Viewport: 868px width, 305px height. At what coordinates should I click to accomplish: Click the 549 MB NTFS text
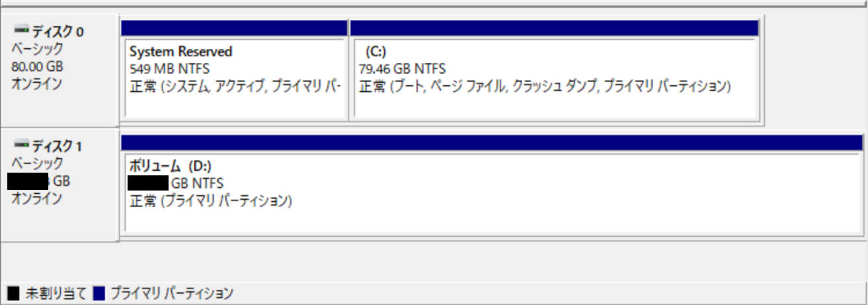168,69
